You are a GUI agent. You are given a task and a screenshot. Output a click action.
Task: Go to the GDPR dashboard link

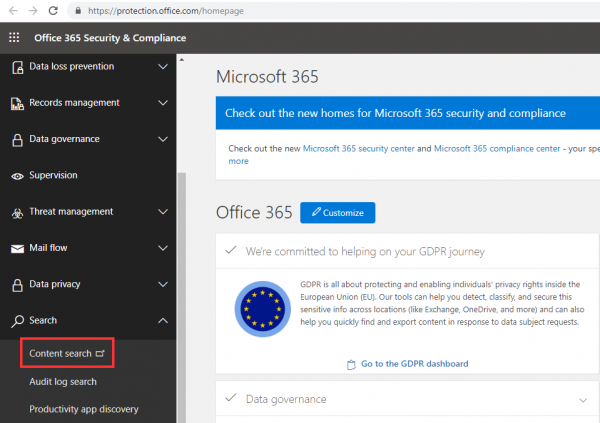click(414, 364)
